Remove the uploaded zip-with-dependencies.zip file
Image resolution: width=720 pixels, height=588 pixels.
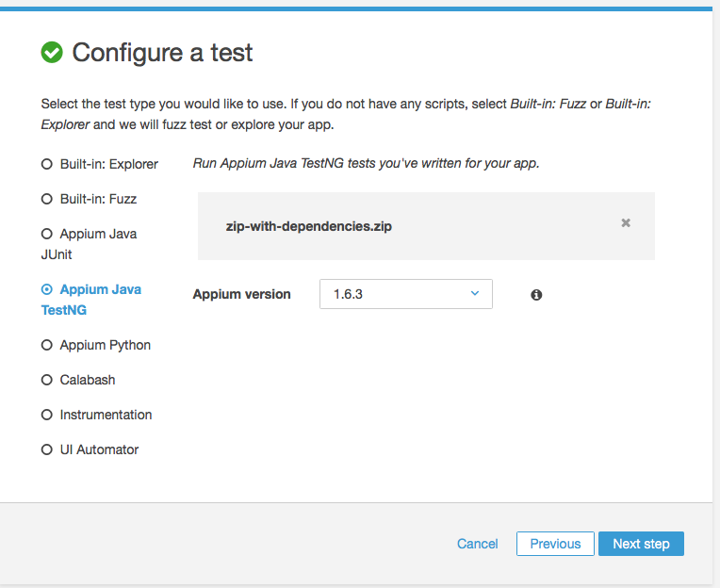click(626, 223)
